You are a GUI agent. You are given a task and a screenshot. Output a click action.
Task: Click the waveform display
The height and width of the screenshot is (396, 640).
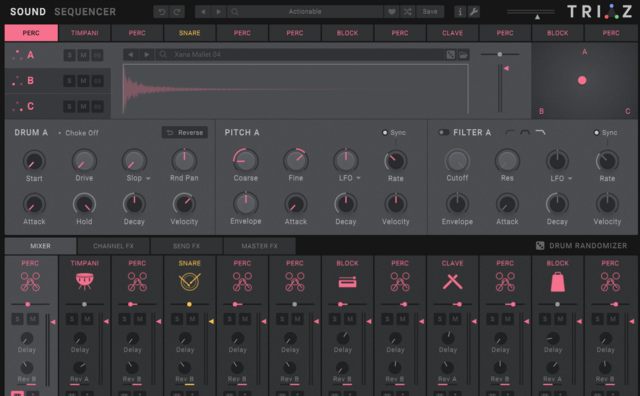(x=296, y=89)
